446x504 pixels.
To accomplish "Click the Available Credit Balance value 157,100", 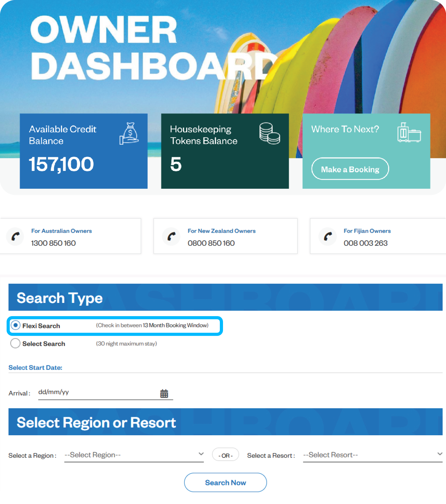I will [61, 164].
